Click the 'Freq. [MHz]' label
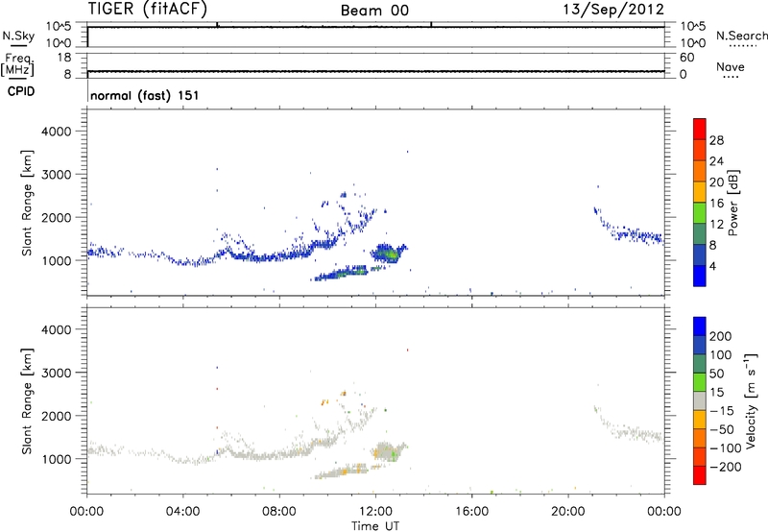This screenshot has width=768, height=532. click(x=17, y=64)
